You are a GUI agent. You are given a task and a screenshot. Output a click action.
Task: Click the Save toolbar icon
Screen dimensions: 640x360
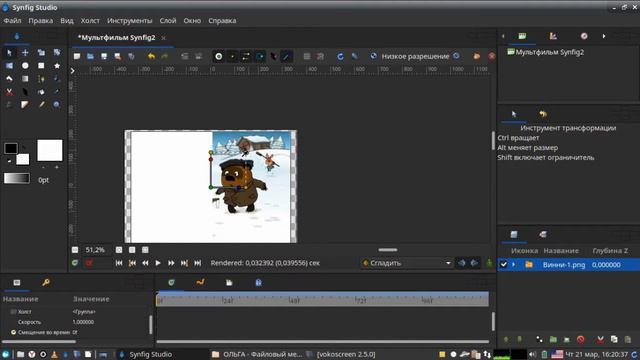point(104,56)
